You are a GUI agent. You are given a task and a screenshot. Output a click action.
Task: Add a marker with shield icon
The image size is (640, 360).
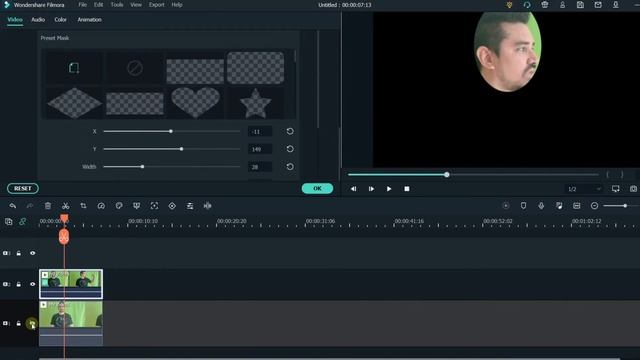pyautogui.click(x=523, y=206)
